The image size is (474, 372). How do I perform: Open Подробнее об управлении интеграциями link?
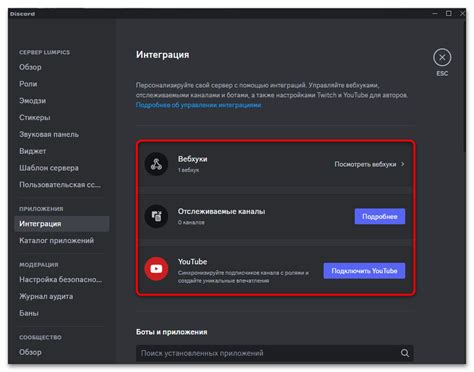(199, 105)
